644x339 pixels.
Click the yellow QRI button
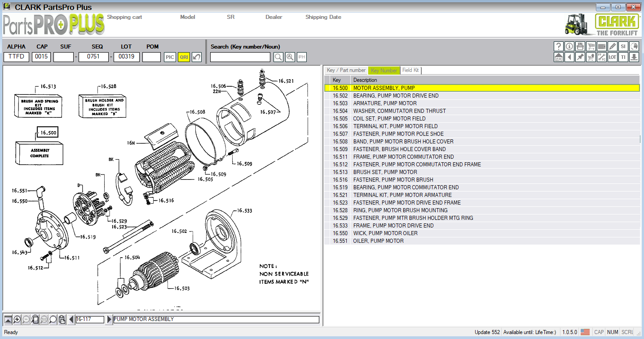tap(184, 57)
